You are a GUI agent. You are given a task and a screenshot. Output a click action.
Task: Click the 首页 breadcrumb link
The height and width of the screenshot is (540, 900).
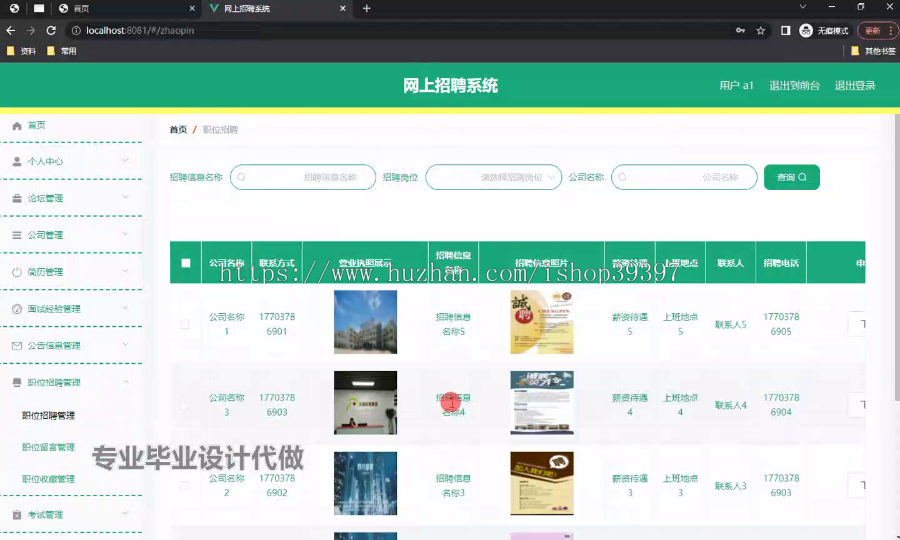[179, 130]
